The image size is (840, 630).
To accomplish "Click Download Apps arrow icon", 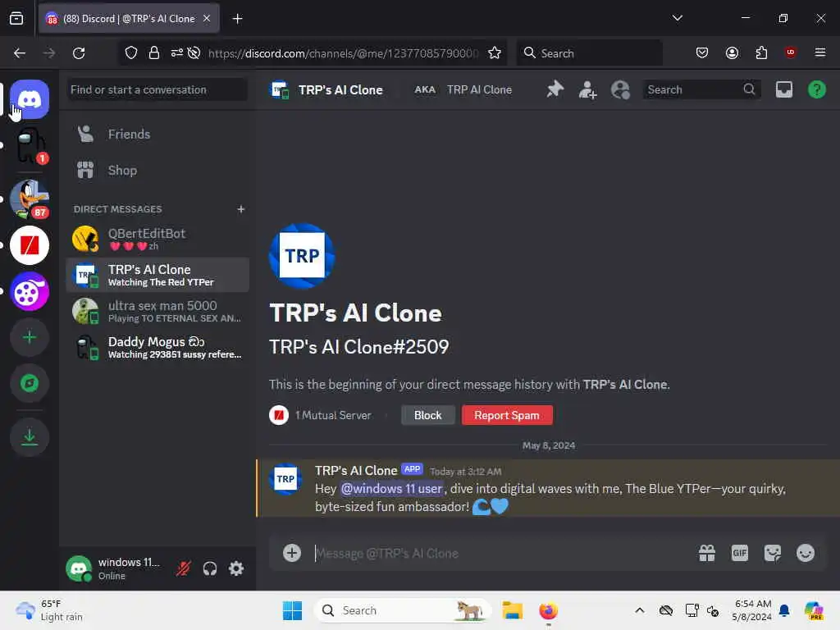I will 30,437.
